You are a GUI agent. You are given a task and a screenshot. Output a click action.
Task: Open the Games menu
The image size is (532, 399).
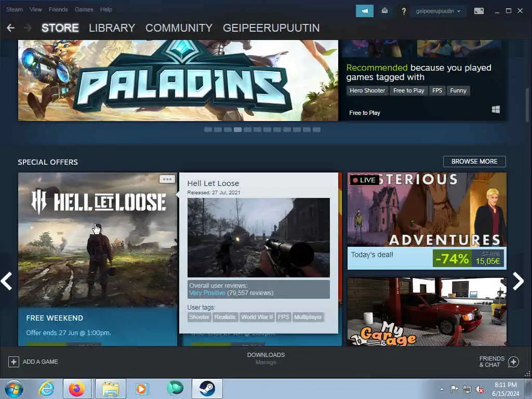[84, 9]
